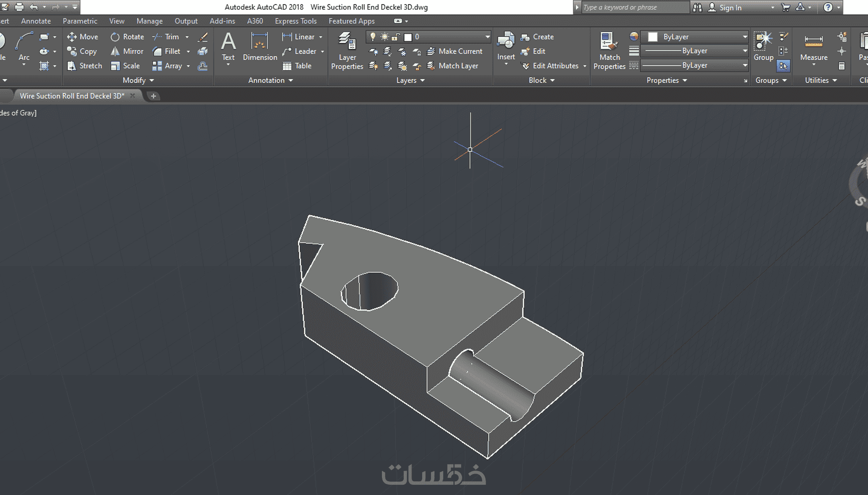Click Create block button

(x=537, y=37)
